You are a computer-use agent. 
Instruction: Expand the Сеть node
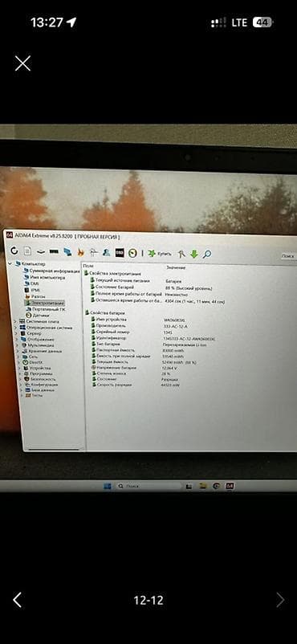[x=19, y=357]
